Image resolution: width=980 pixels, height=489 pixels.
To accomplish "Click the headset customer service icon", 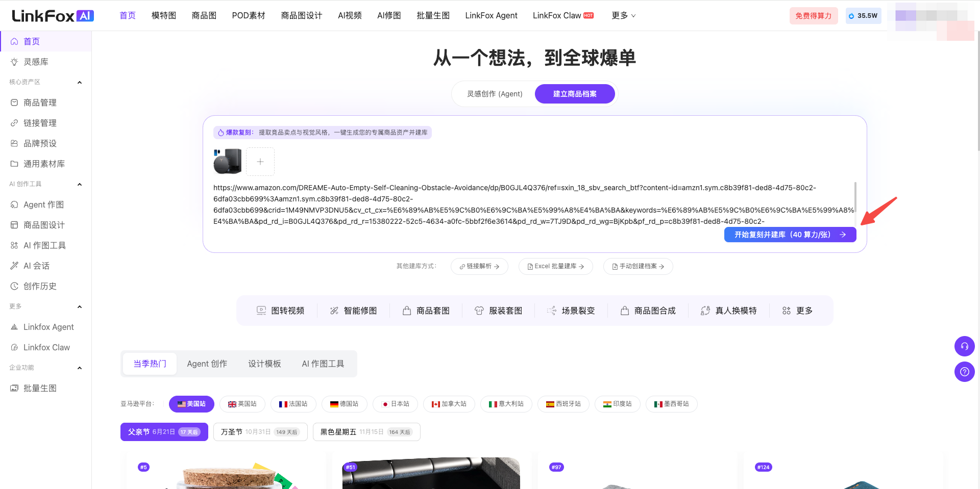I will click(964, 346).
